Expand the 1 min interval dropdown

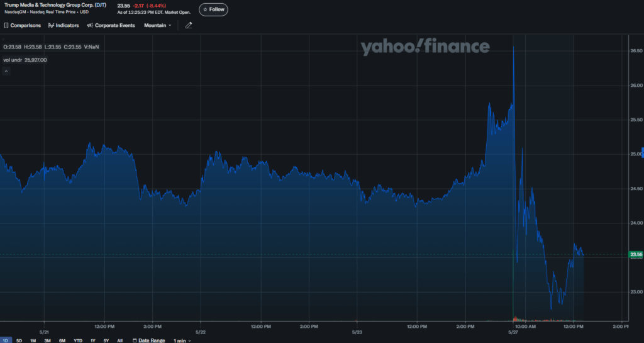tap(182, 340)
